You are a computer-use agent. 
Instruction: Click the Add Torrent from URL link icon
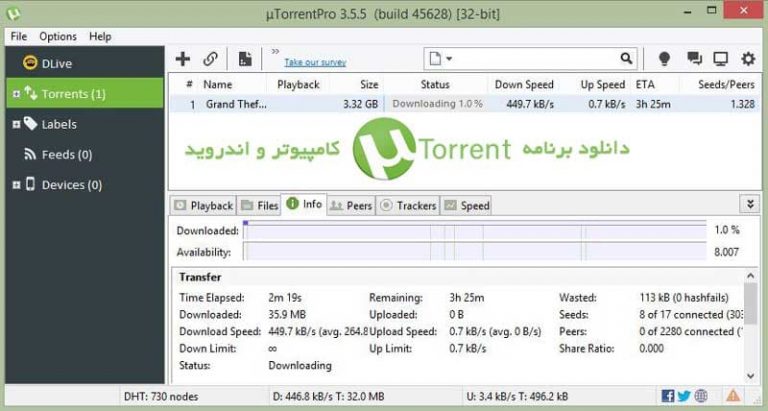point(210,59)
